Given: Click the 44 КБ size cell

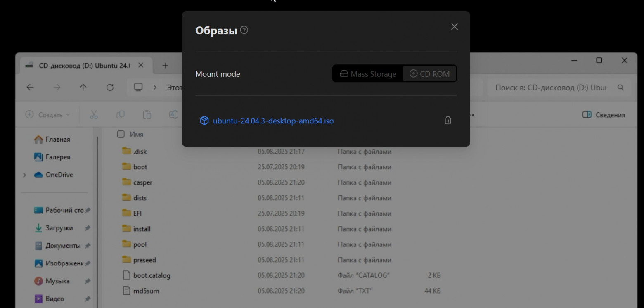Looking at the screenshot, I should (433, 291).
